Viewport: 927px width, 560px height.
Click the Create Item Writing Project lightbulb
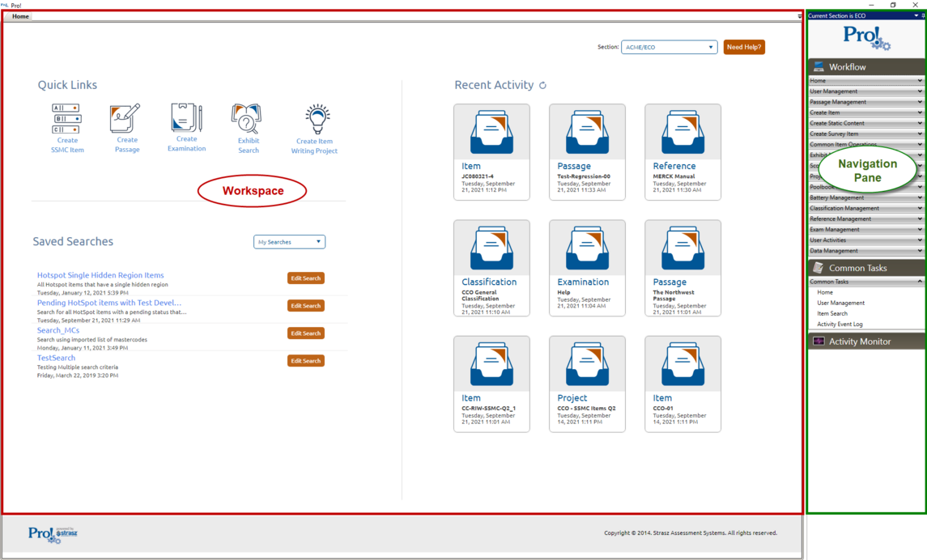tap(316, 120)
